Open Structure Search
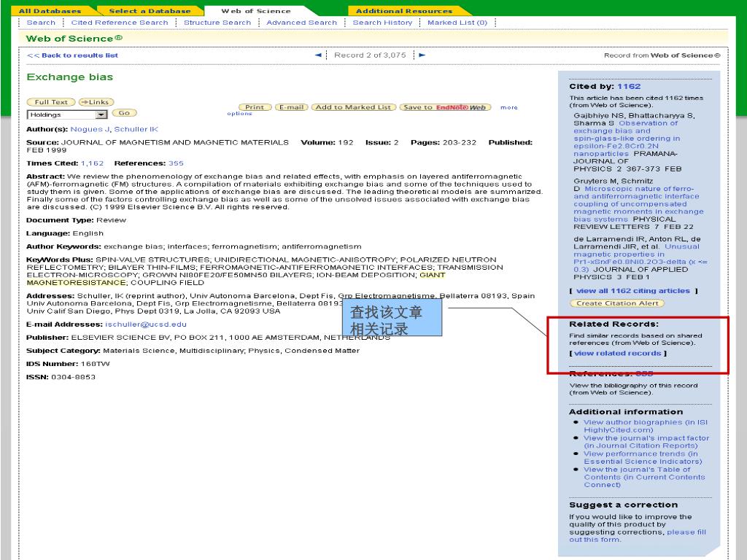The height and width of the screenshot is (560, 747). (217, 23)
